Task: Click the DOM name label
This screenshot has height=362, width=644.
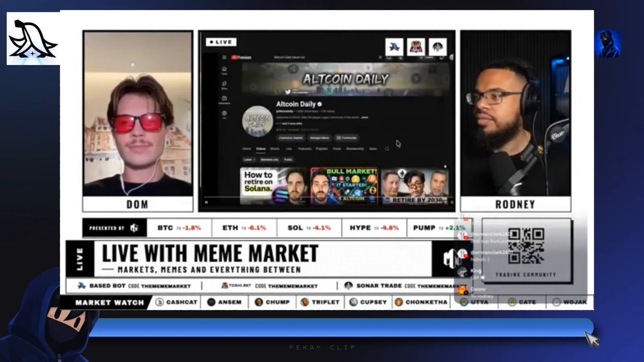Action: 138,204
